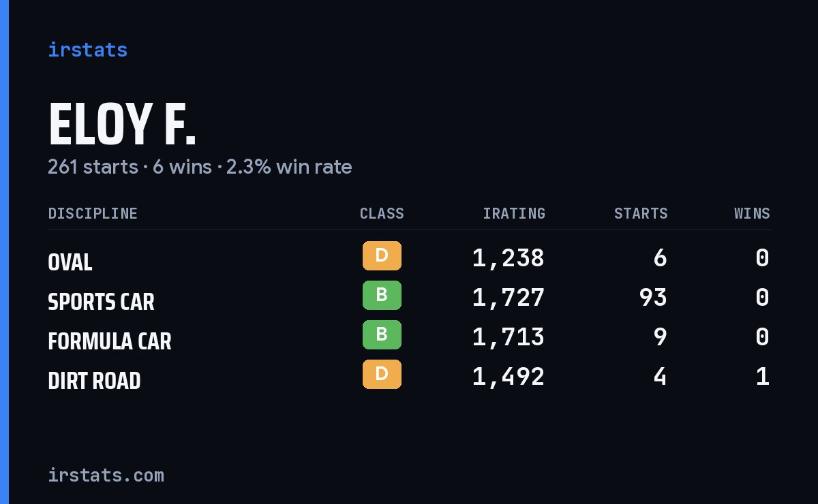Sort by the WINS column header
The width and height of the screenshot is (818, 504).
[x=752, y=213]
